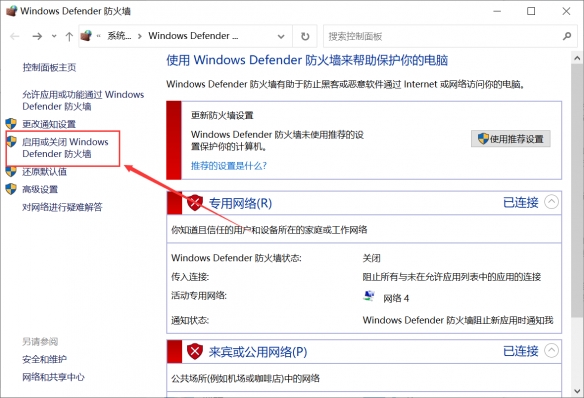The width and height of the screenshot is (584, 398).
Task: Open 推荐的设置是什么? help link
Action: pyautogui.click(x=229, y=165)
